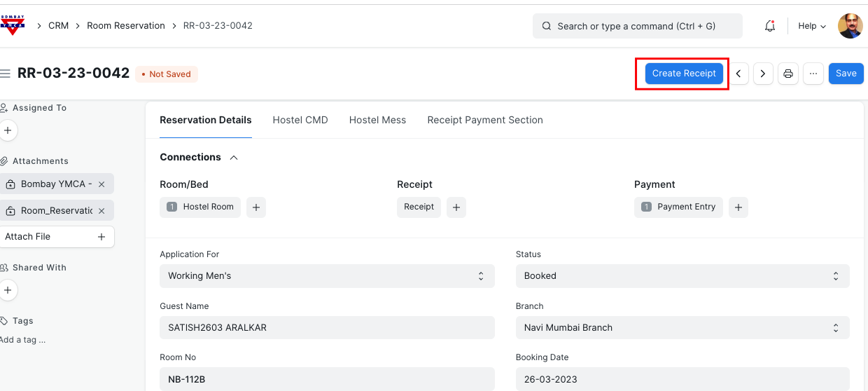This screenshot has width=868, height=391.
Task: Go to the next record arrow
Action: tap(763, 74)
